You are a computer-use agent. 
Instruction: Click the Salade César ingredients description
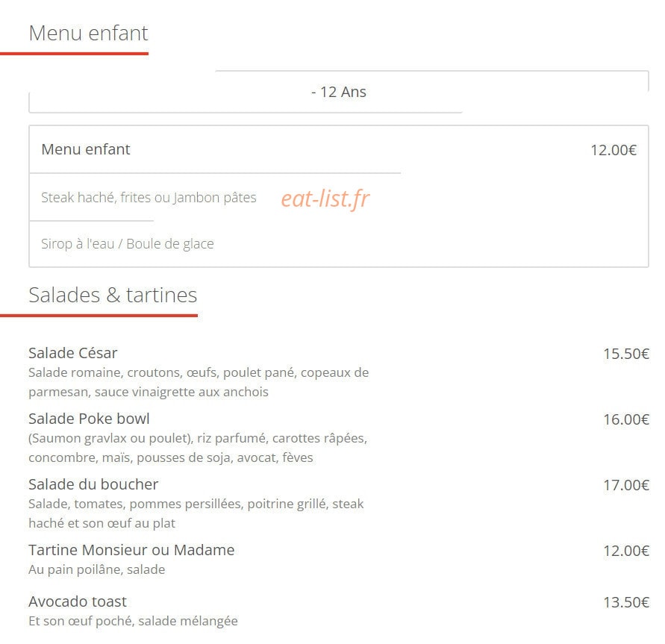pyautogui.click(x=199, y=382)
